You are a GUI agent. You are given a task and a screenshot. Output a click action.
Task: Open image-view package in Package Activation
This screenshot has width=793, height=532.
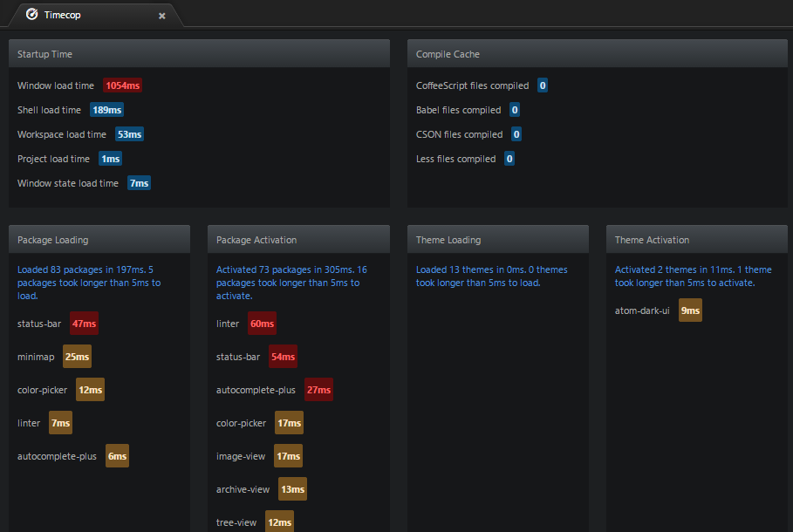pos(240,456)
